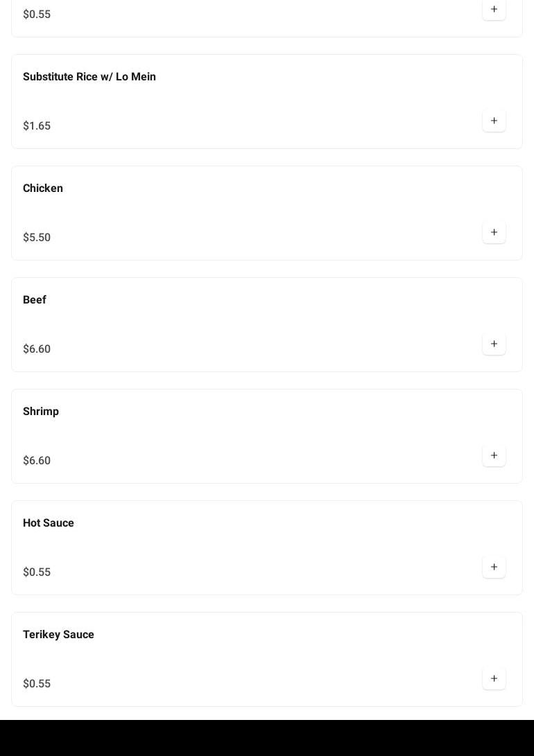The image size is (534, 756).
Task: Click the Beef item name
Action: click(35, 300)
